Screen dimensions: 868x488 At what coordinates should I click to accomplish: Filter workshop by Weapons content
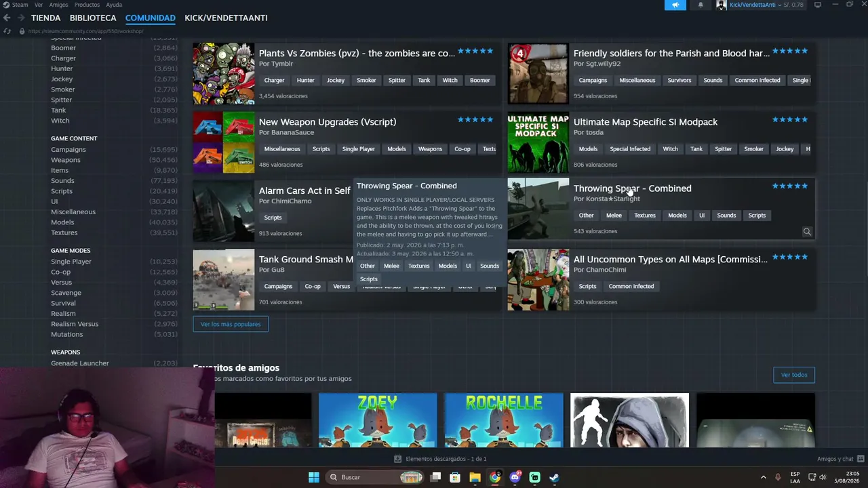(x=65, y=160)
